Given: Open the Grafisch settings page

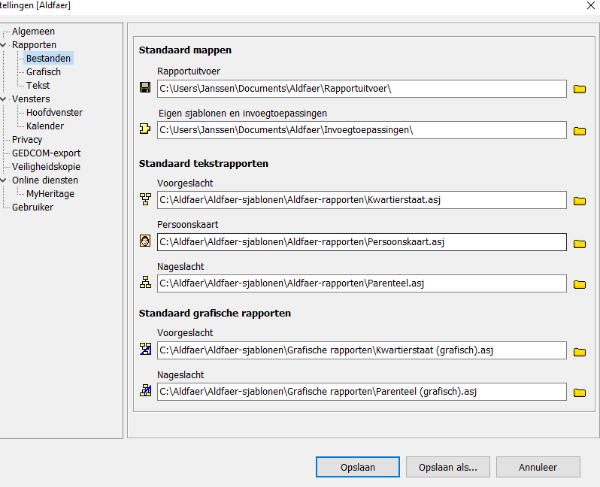Looking at the screenshot, I should point(44,72).
